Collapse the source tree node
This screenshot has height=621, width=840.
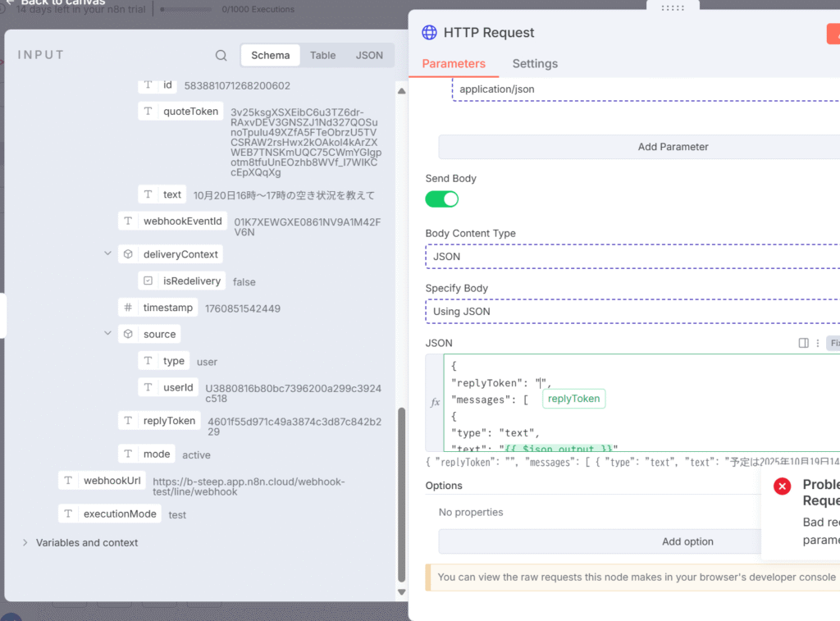coord(107,334)
